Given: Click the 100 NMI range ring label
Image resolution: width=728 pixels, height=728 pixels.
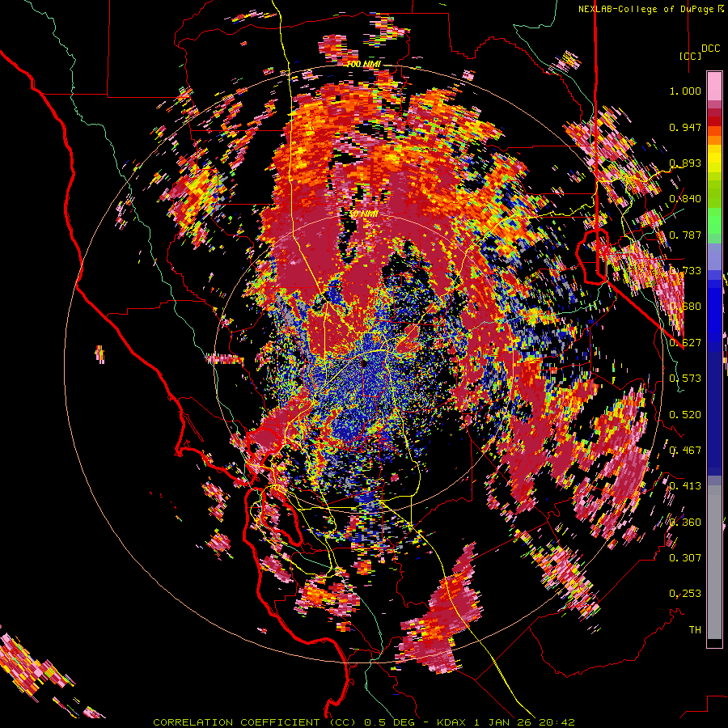Looking at the screenshot, I should pyautogui.click(x=364, y=64).
